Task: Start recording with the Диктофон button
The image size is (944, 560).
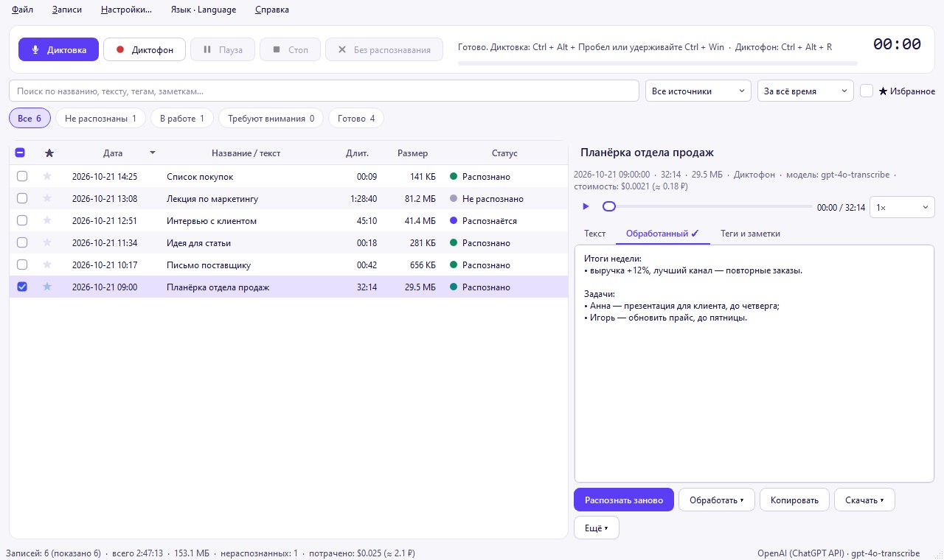Action: (145, 50)
